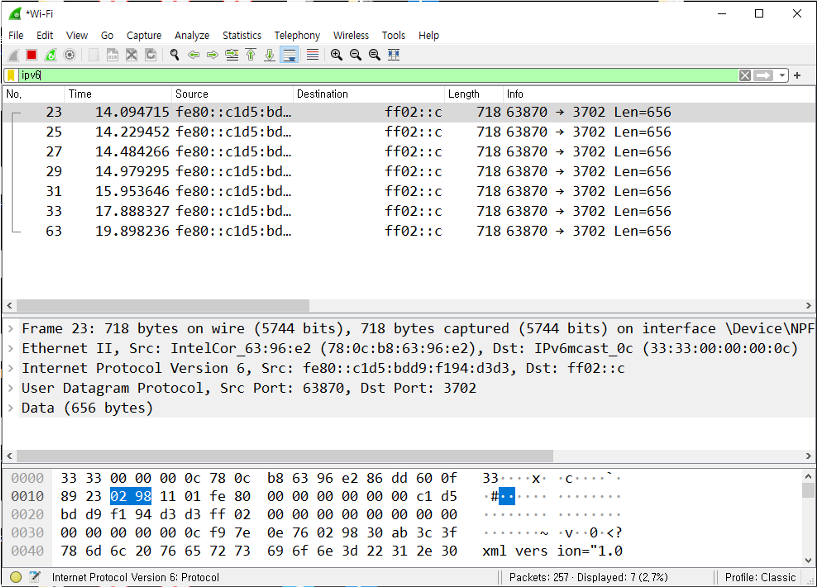Open the Statistics menu

[241, 35]
